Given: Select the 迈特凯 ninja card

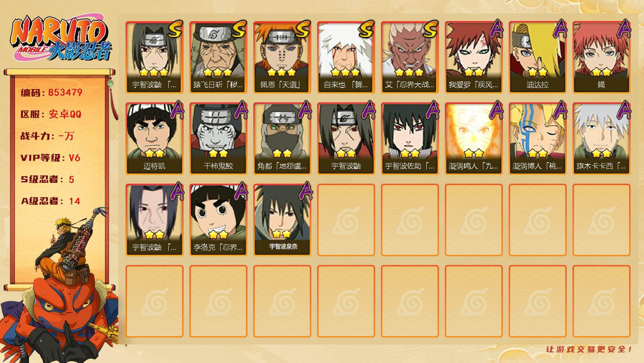Looking at the screenshot, I should [154, 139].
